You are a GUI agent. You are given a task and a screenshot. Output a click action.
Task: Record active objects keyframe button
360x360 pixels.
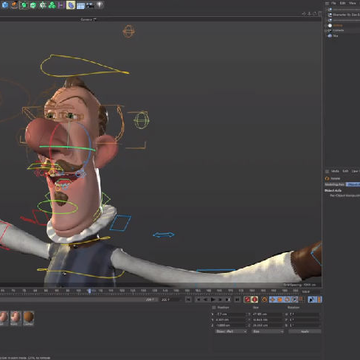point(247,299)
